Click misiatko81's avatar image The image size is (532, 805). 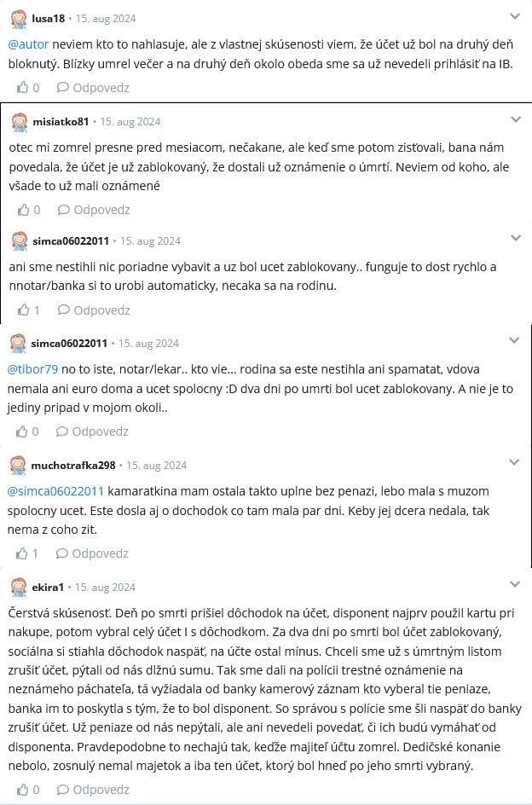20,122
